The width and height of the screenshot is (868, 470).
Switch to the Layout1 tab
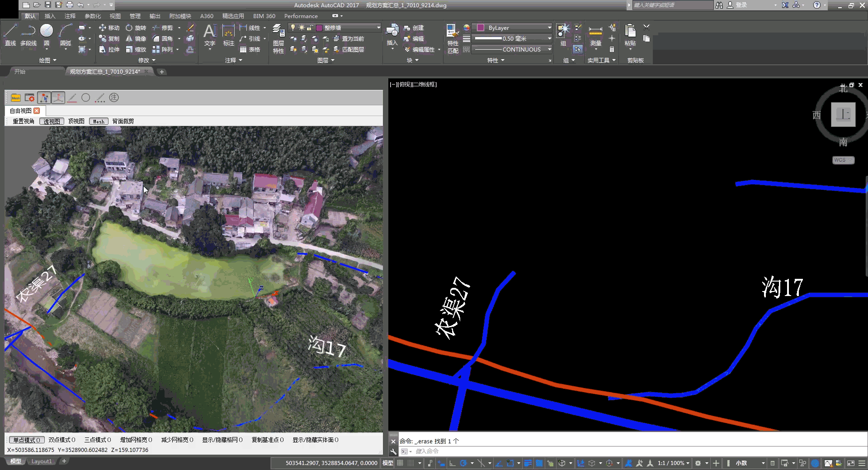(42, 461)
